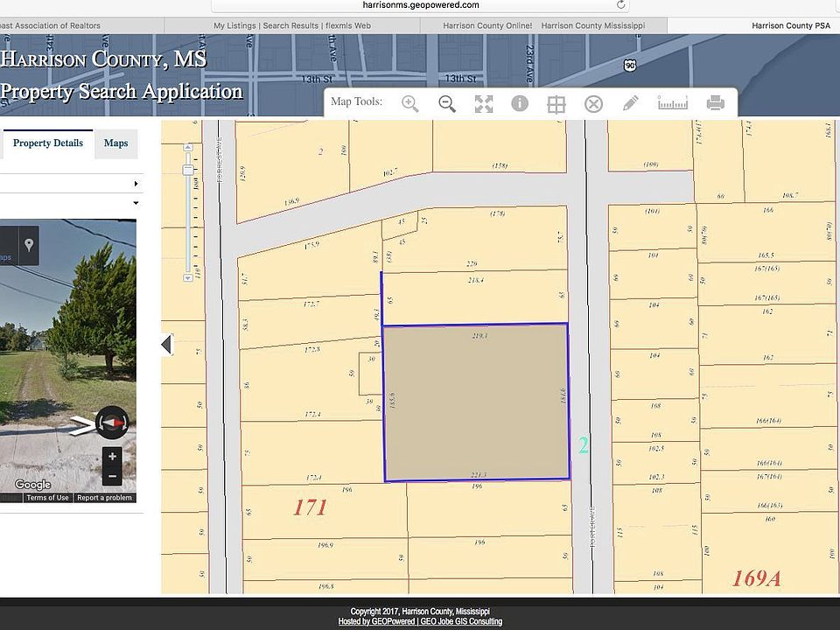
Task: Open the ruler measure tool
Action: coord(673,102)
